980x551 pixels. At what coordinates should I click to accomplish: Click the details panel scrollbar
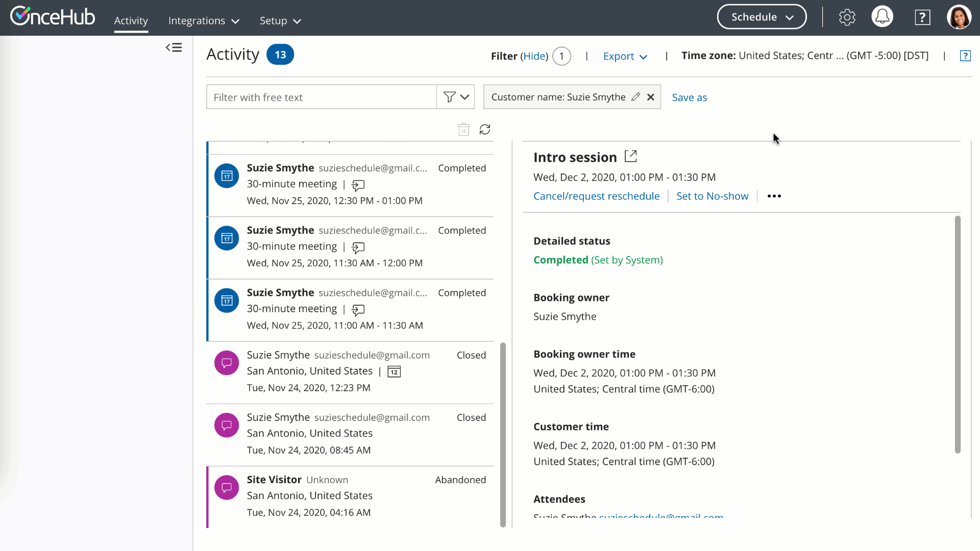point(958,334)
